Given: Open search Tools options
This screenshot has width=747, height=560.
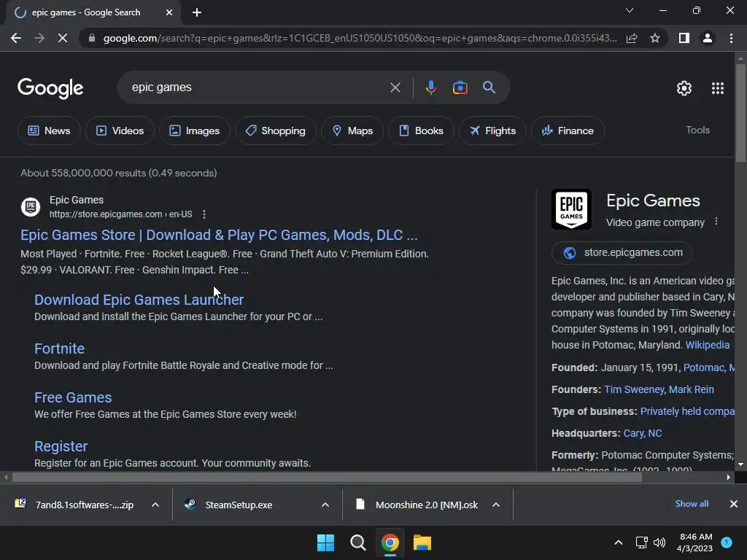Looking at the screenshot, I should pyautogui.click(x=697, y=130).
